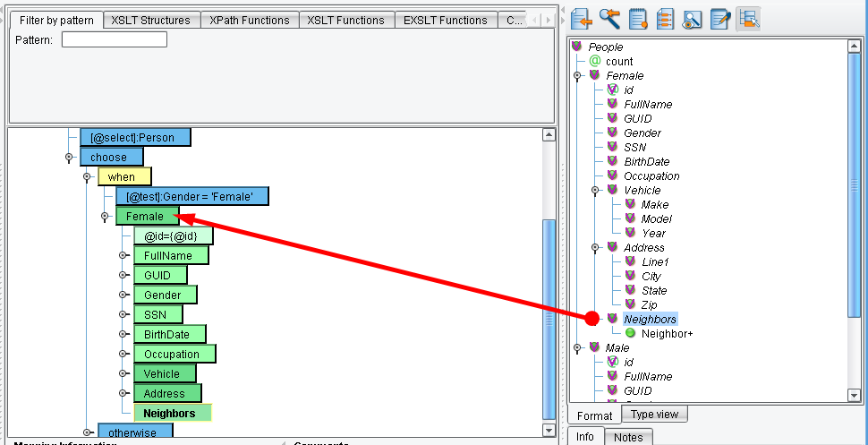This screenshot has height=445, width=868.
Task: Open the Notes tab
Action: tap(629, 437)
